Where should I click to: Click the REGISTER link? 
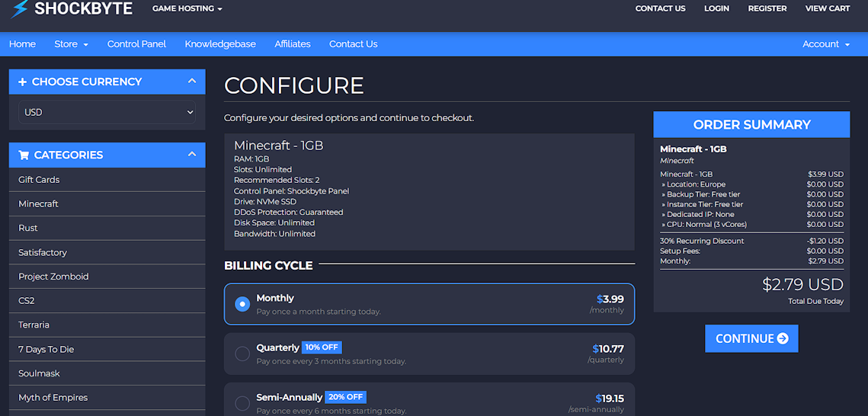(x=767, y=9)
